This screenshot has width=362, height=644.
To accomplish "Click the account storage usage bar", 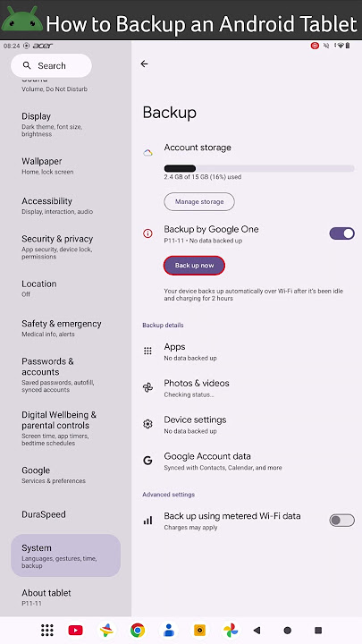I will click(259, 168).
